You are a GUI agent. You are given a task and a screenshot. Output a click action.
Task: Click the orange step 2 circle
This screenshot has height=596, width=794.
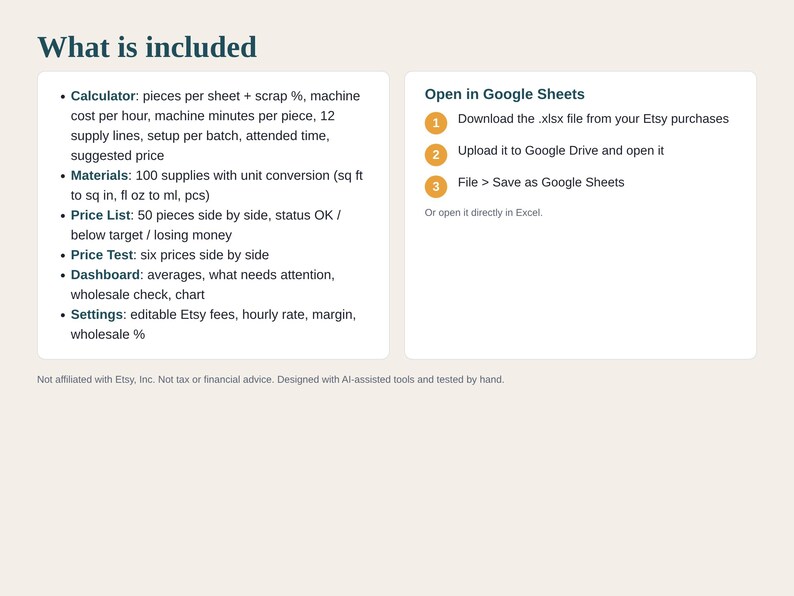pyautogui.click(x=435, y=155)
